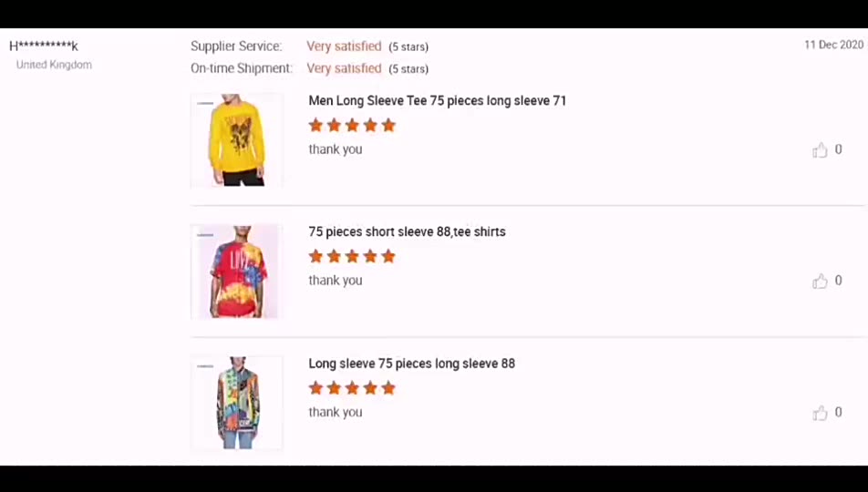
Task: Like the Long sleeve 75 pieces review
Action: click(820, 413)
